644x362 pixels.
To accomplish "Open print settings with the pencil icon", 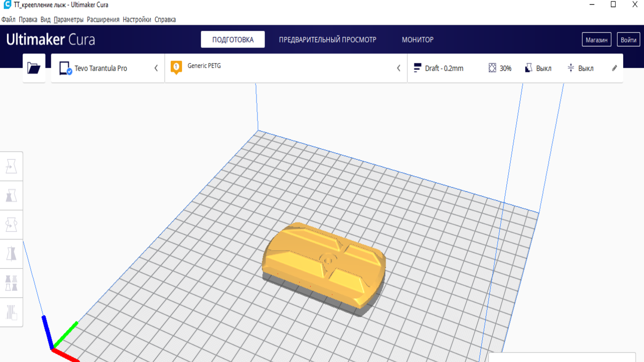I will [x=614, y=68].
